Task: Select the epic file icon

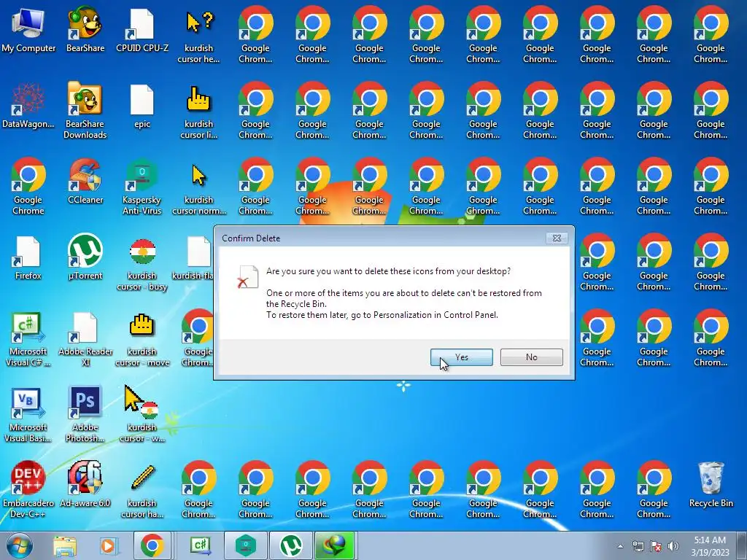Action: (142, 106)
